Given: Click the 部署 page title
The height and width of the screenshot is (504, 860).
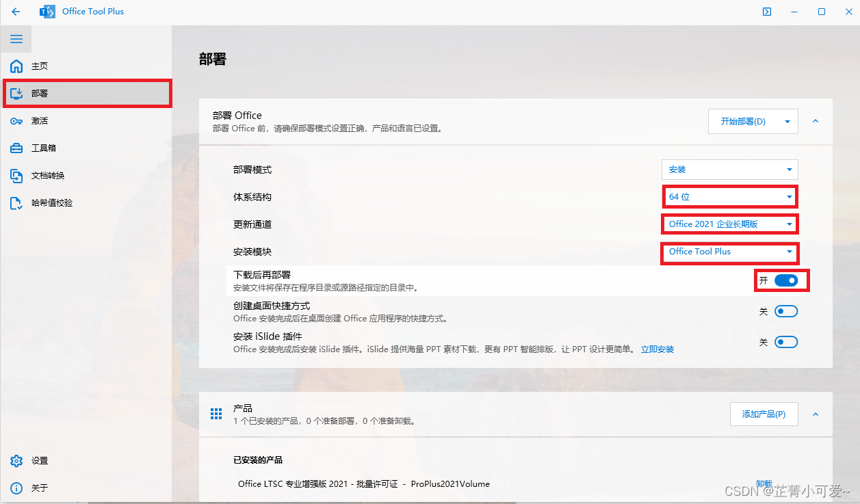Looking at the screenshot, I should pyautogui.click(x=212, y=59).
